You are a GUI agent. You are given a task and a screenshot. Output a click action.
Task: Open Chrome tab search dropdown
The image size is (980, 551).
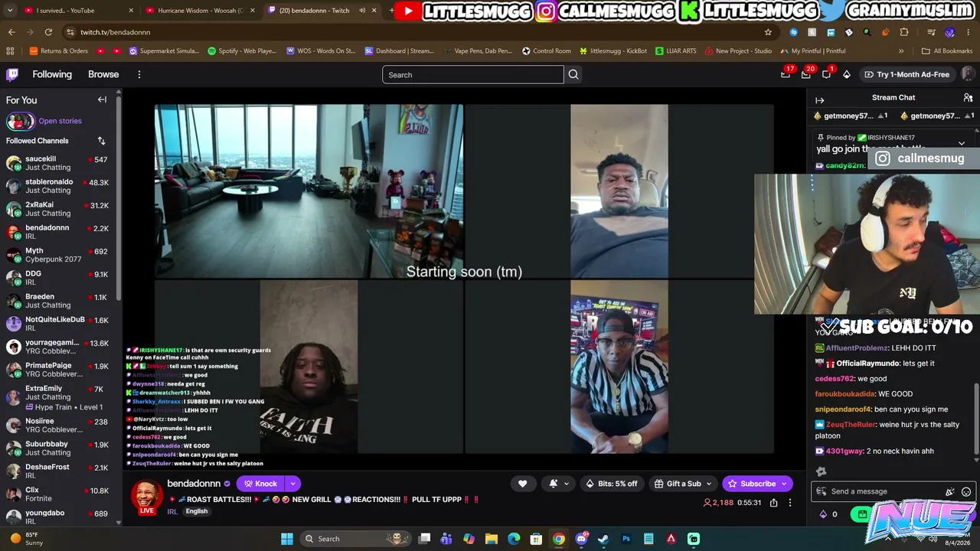coord(11,11)
